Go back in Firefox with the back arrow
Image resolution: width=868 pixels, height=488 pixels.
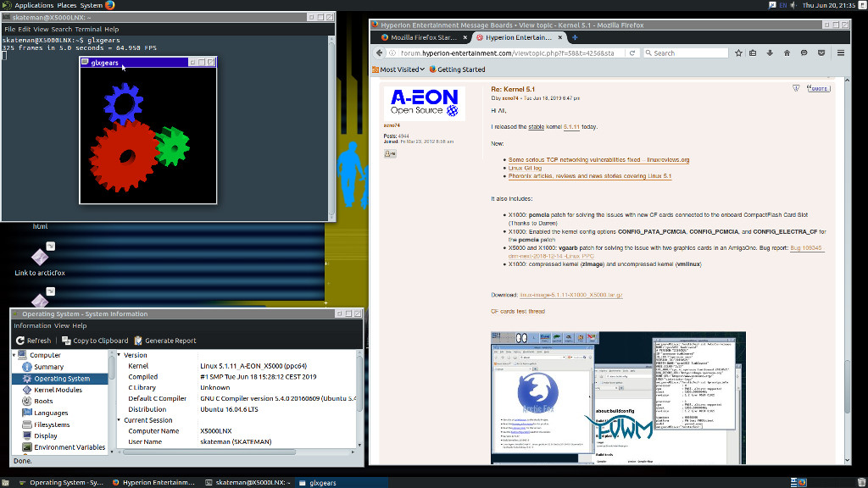pyautogui.click(x=379, y=53)
